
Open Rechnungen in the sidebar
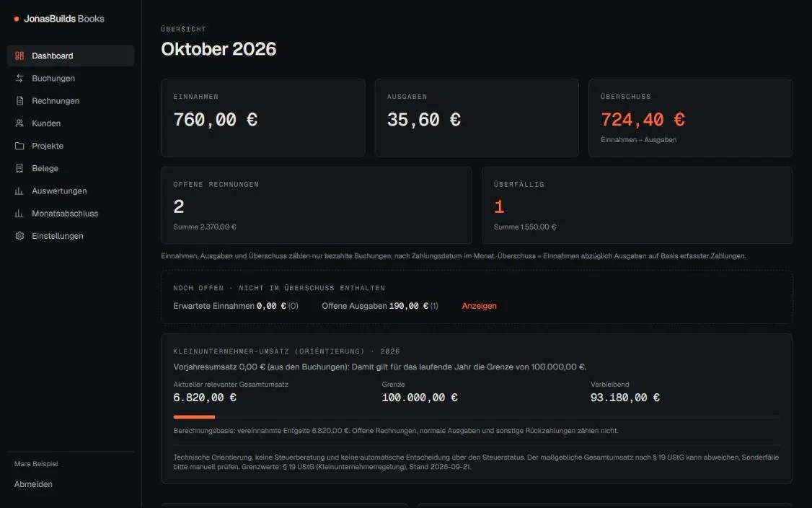tap(71, 100)
